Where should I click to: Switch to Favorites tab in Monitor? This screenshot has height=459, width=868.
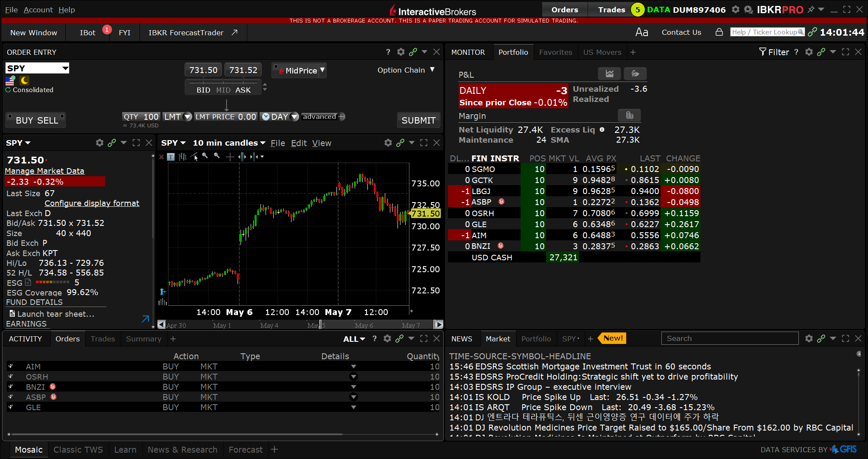555,52
